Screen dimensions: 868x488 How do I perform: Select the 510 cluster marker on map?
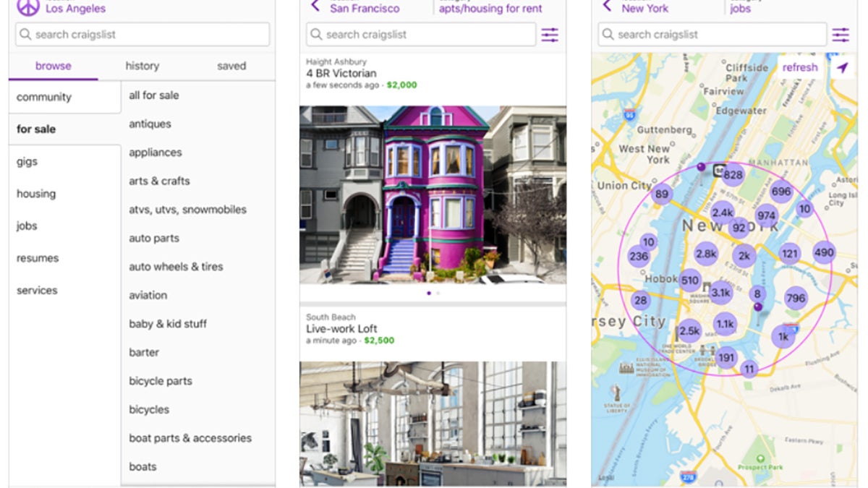coord(690,281)
